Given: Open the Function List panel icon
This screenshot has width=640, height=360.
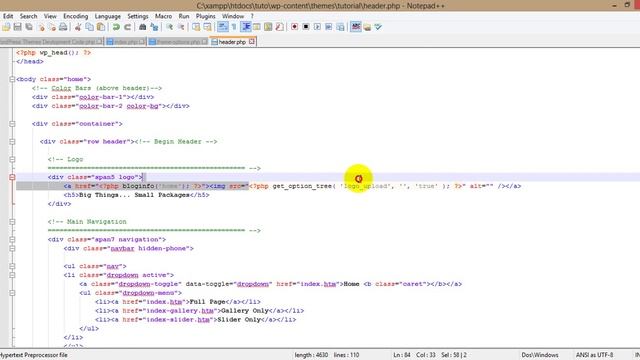Looking at the screenshot, I should [x=280, y=27].
